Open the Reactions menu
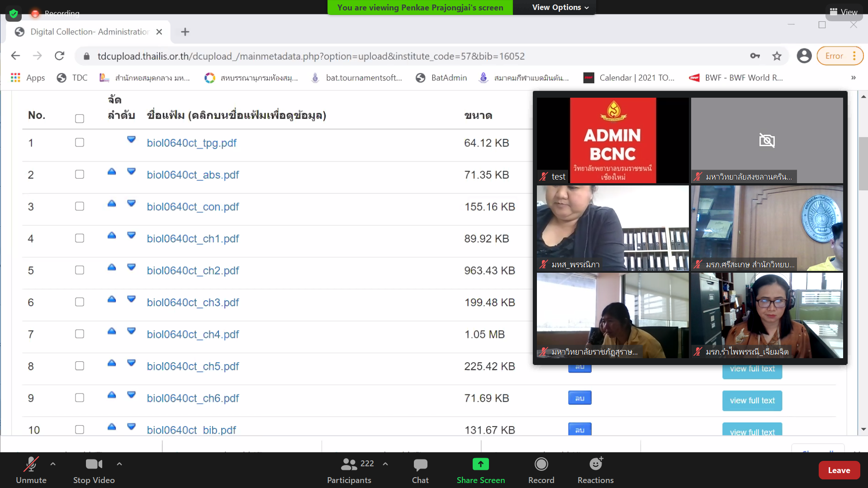 point(595,464)
